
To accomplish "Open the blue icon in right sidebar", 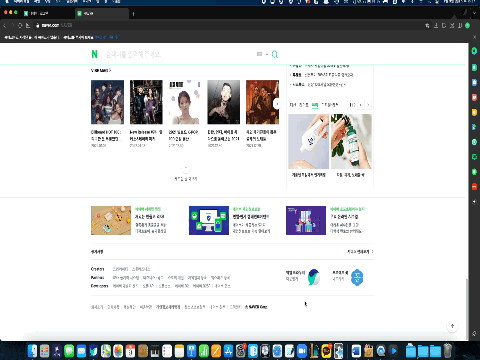I will click(474, 82).
